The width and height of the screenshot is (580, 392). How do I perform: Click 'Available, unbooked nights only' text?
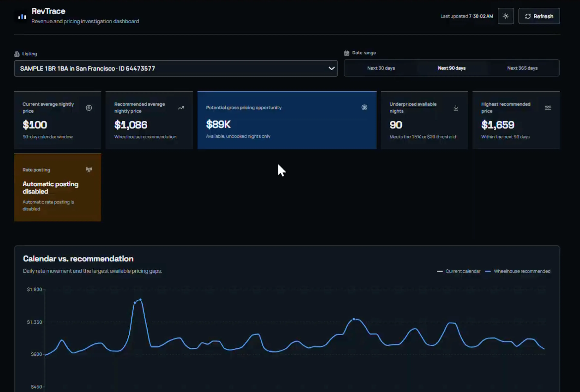click(238, 136)
